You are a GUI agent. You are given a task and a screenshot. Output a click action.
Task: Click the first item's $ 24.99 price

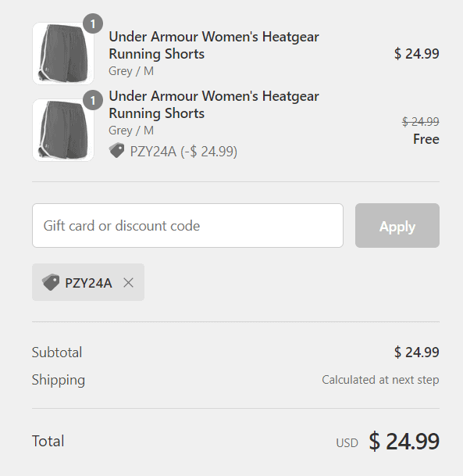point(417,54)
